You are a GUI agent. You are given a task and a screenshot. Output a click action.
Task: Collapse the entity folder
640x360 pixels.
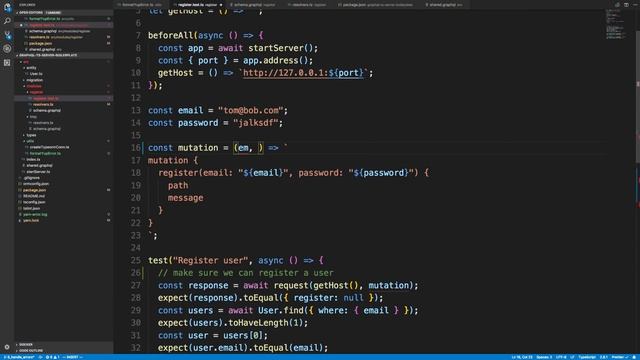(31, 68)
